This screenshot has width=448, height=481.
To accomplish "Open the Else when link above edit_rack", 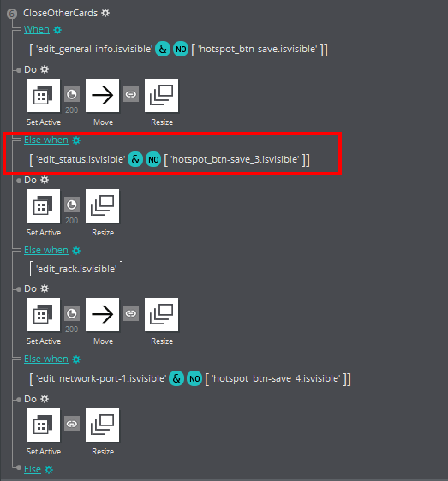I will click(46, 250).
